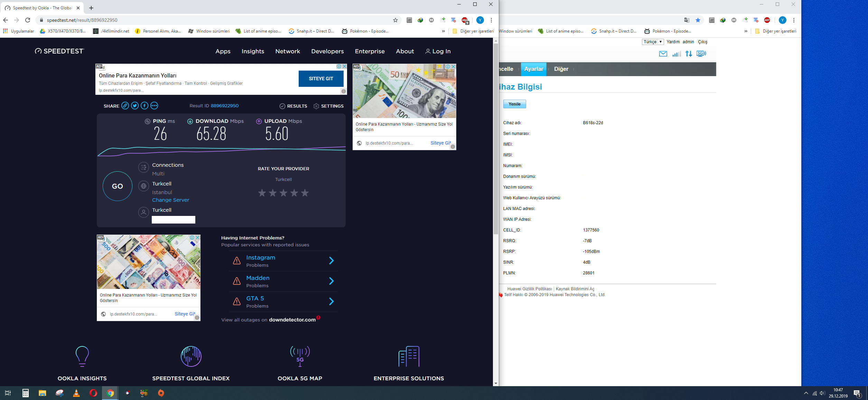Open Enterprise menu item
Screen dimensions: 868x400
[370, 51]
